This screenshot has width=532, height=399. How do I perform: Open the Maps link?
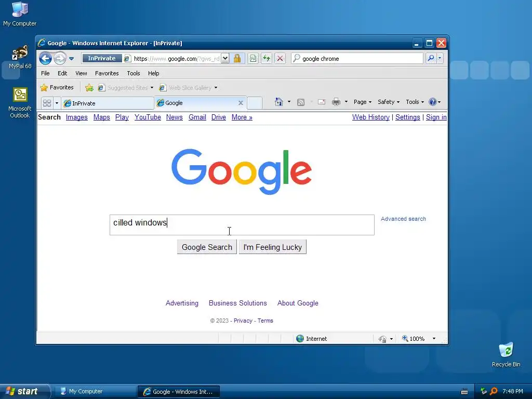[x=101, y=117]
